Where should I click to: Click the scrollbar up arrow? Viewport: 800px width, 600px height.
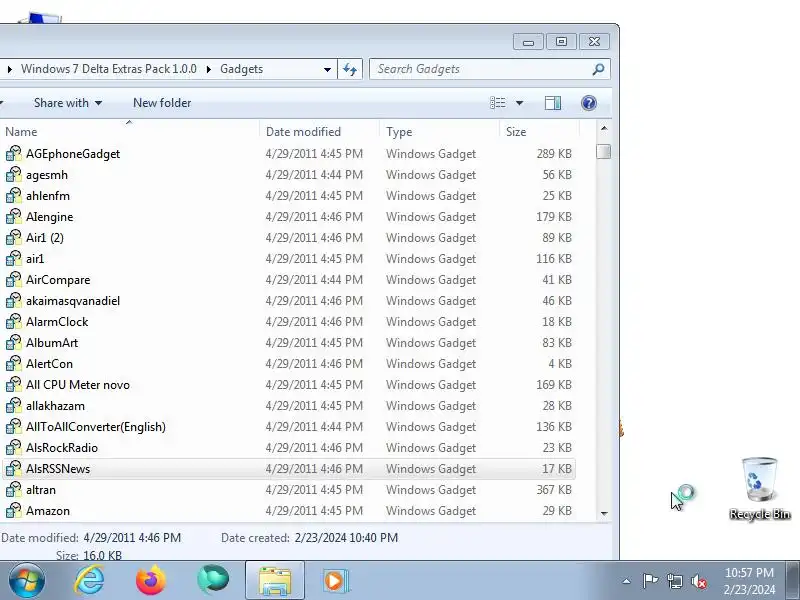point(604,129)
